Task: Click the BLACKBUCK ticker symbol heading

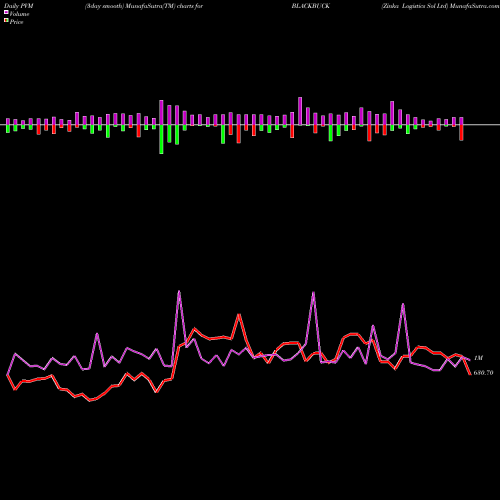Action: pos(311,6)
